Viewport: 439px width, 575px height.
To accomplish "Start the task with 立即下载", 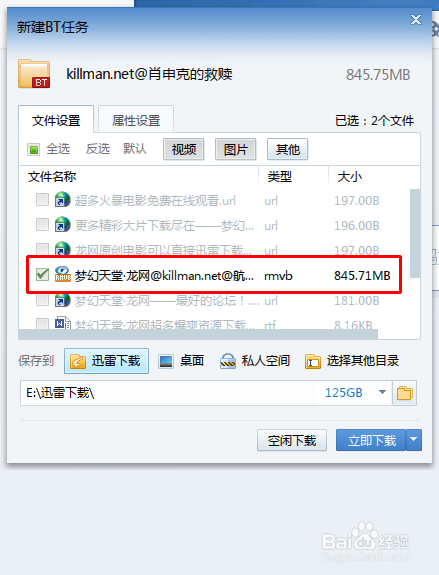I will 371,440.
